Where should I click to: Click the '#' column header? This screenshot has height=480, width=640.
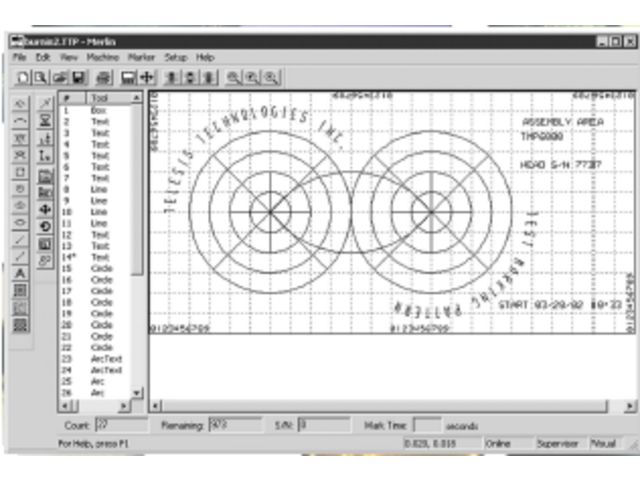[72, 98]
